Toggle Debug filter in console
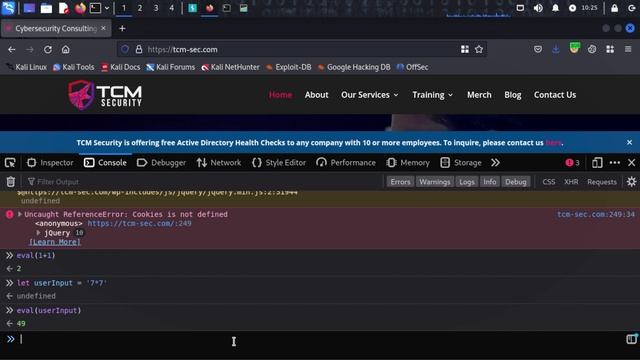The height and width of the screenshot is (360, 640). click(x=516, y=182)
